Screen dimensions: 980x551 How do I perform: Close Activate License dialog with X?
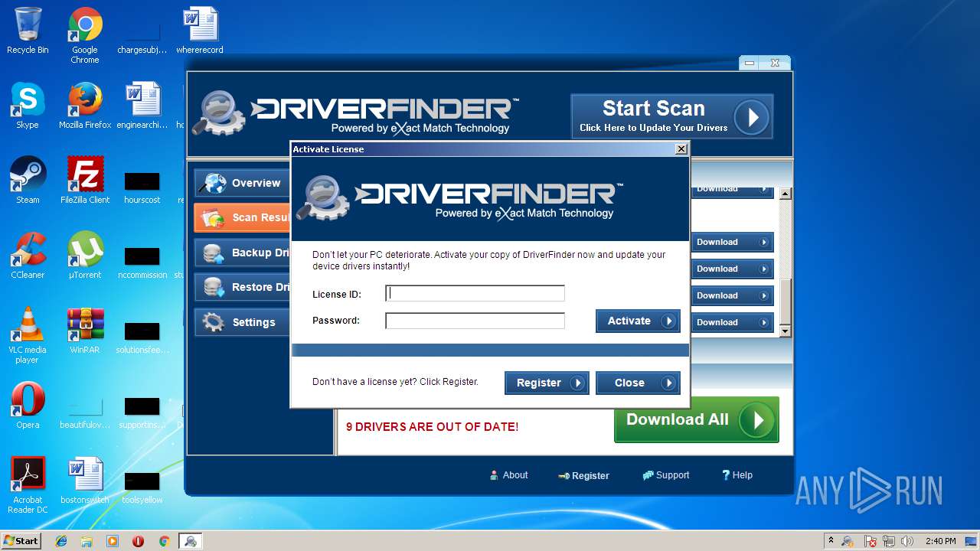click(x=681, y=149)
